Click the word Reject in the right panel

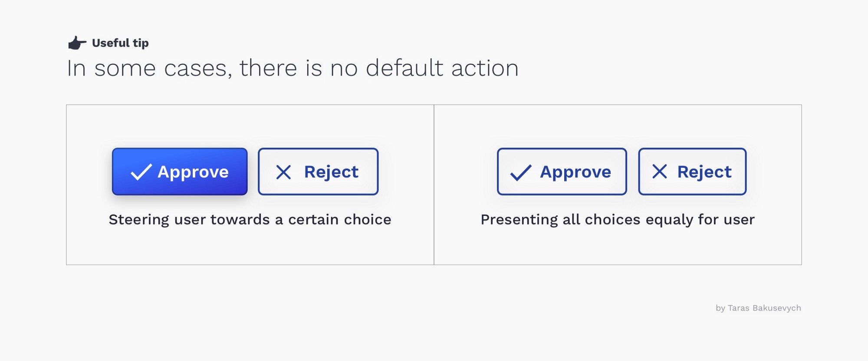pos(704,172)
